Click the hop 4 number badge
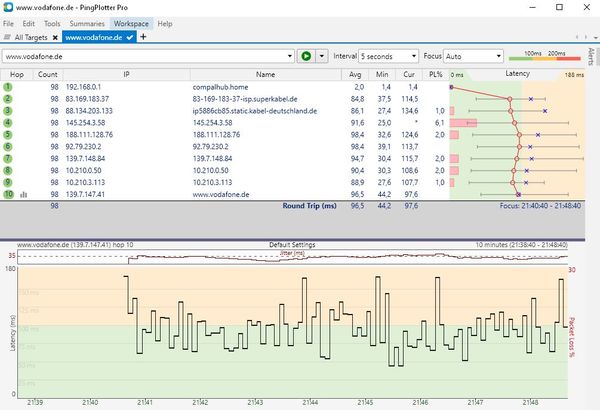 coord(8,122)
